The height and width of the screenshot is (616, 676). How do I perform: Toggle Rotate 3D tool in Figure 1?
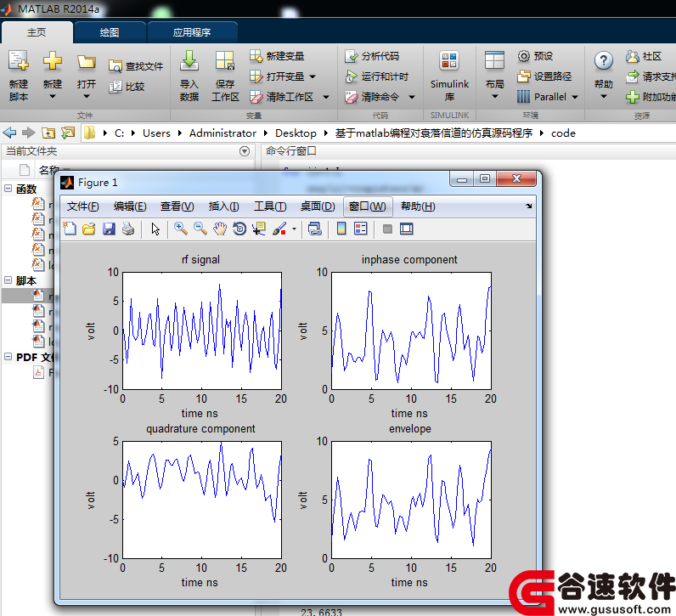(x=239, y=229)
